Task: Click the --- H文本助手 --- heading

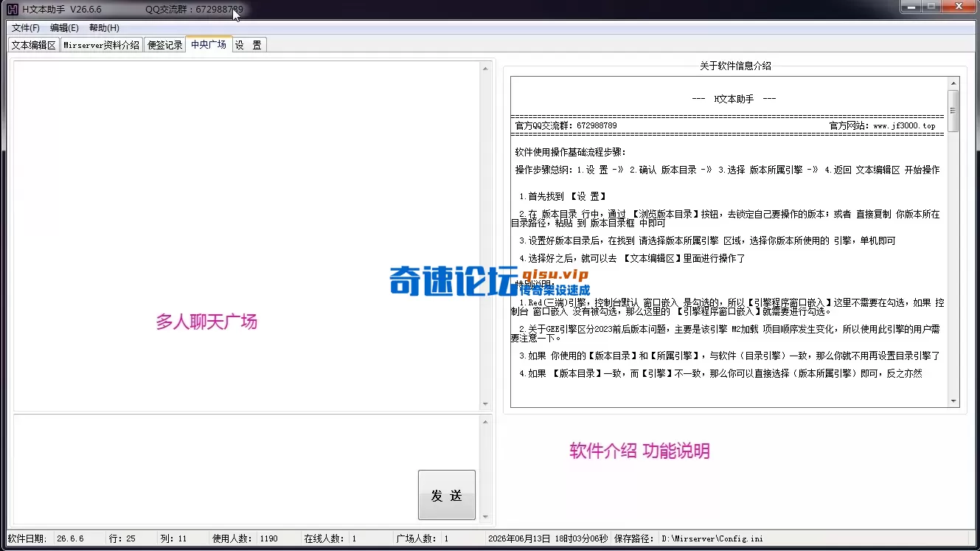Action: 734,99
